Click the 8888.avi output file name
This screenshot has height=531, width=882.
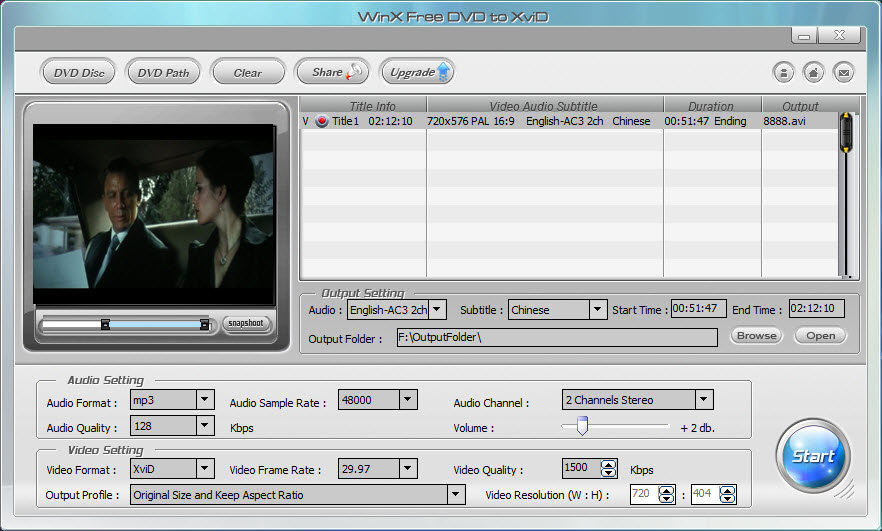(785, 121)
